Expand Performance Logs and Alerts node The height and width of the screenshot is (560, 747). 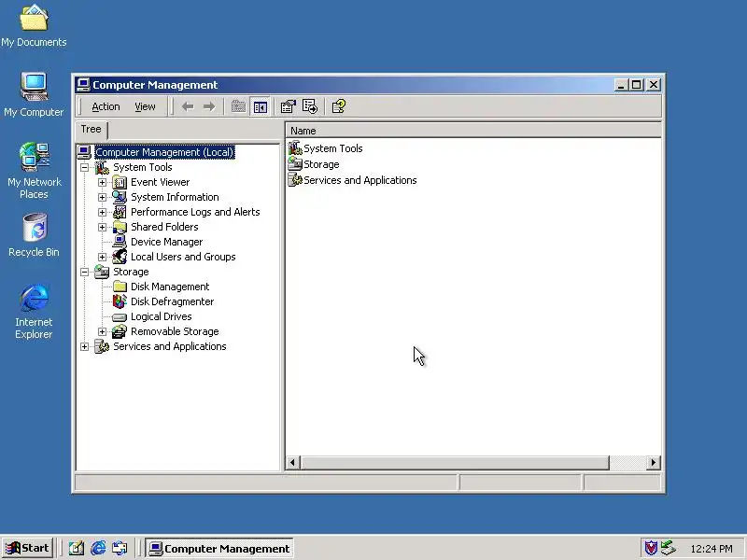point(102,212)
